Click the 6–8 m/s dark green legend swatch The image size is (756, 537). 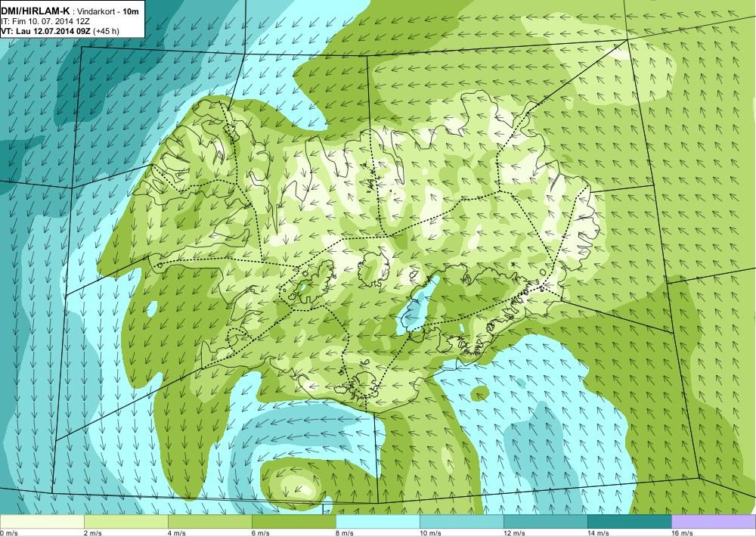[x=293, y=522]
